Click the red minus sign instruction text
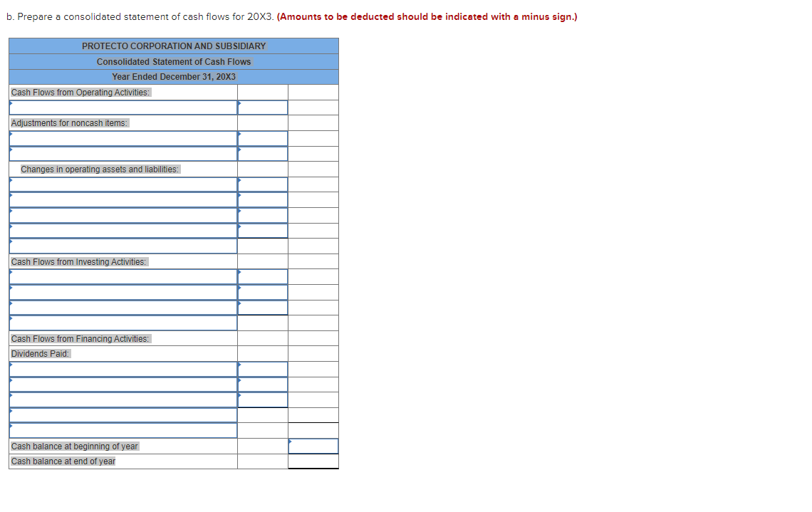812x512 pixels. (427, 16)
